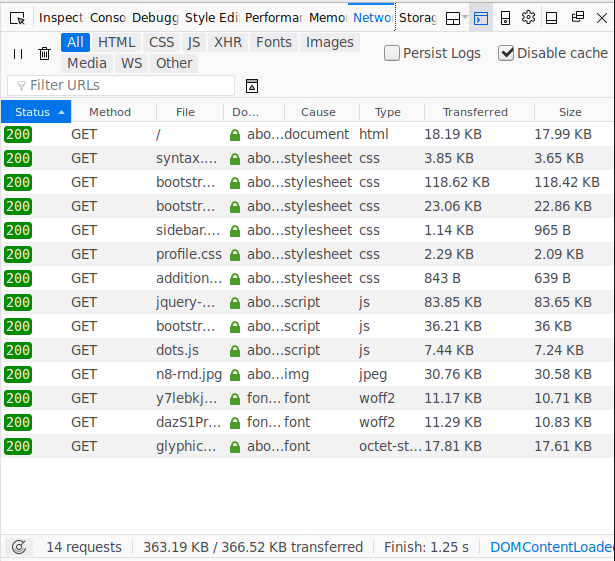Filter requests by Media type
The image size is (615, 561).
[87, 63]
